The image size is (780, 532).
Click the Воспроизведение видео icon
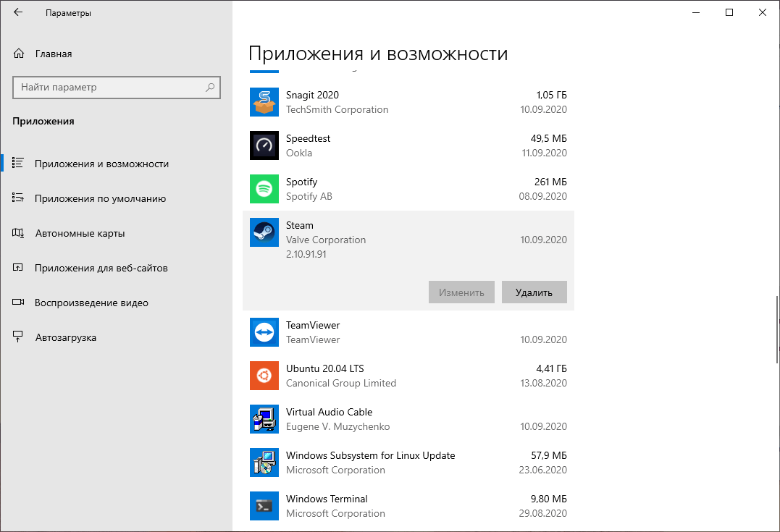(18, 303)
